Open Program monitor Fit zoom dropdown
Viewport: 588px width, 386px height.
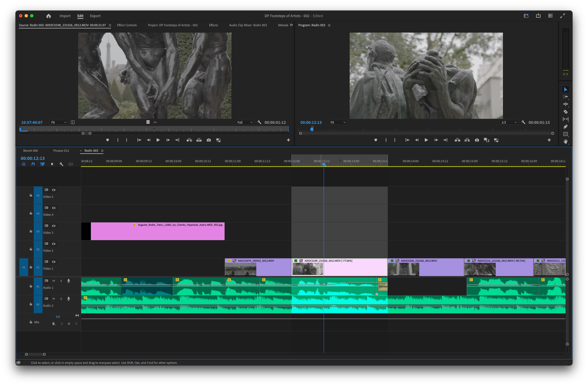(338, 122)
